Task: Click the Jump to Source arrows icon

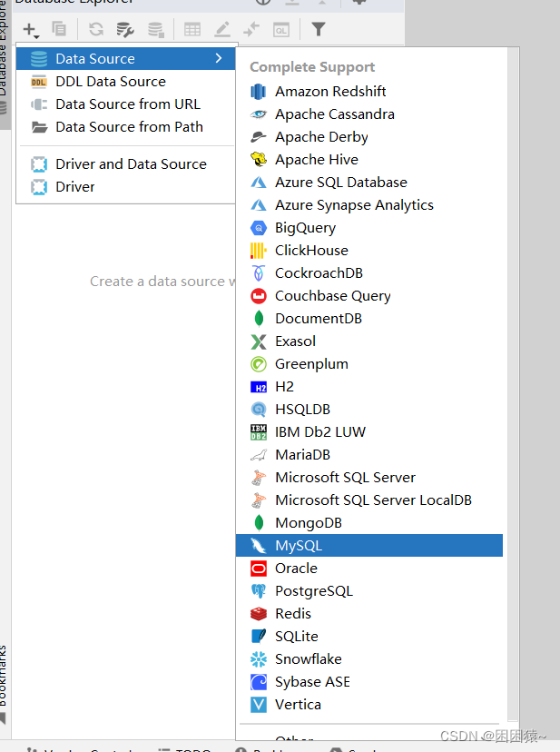Action: click(x=251, y=29)
